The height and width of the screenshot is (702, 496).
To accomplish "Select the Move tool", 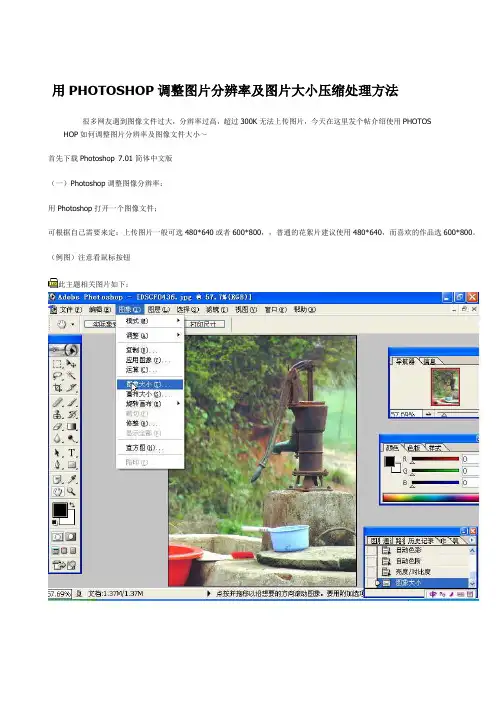I will (x=72, y=364).
